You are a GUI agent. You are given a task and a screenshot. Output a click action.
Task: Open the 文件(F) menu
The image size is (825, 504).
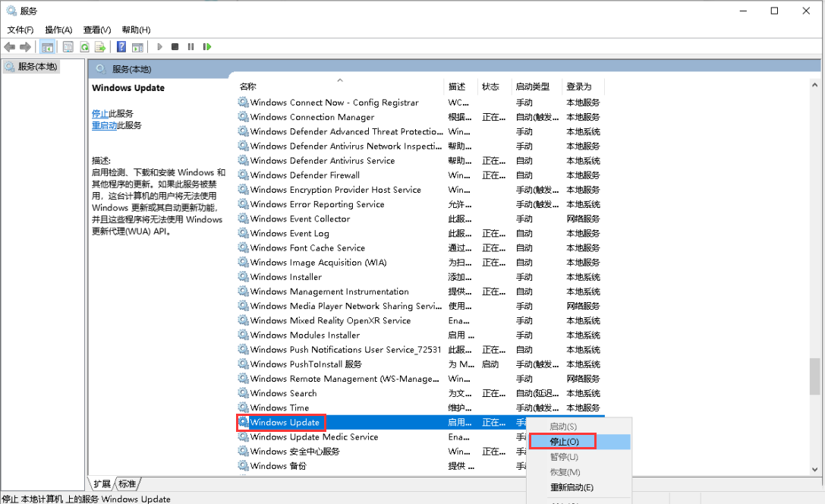[x=20, y=30]
